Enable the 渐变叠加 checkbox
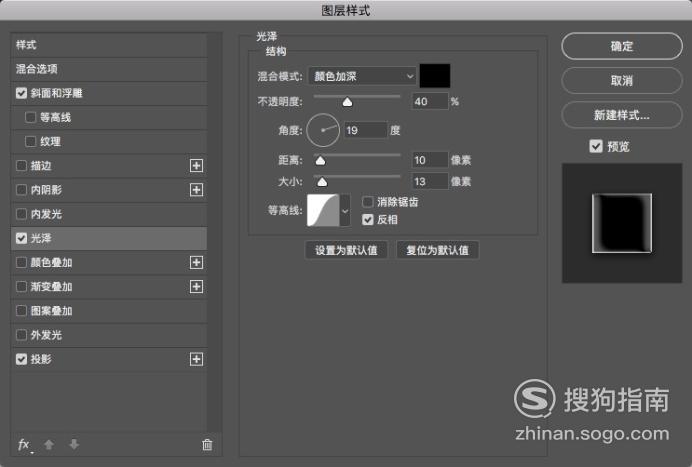 click(21, 287)
